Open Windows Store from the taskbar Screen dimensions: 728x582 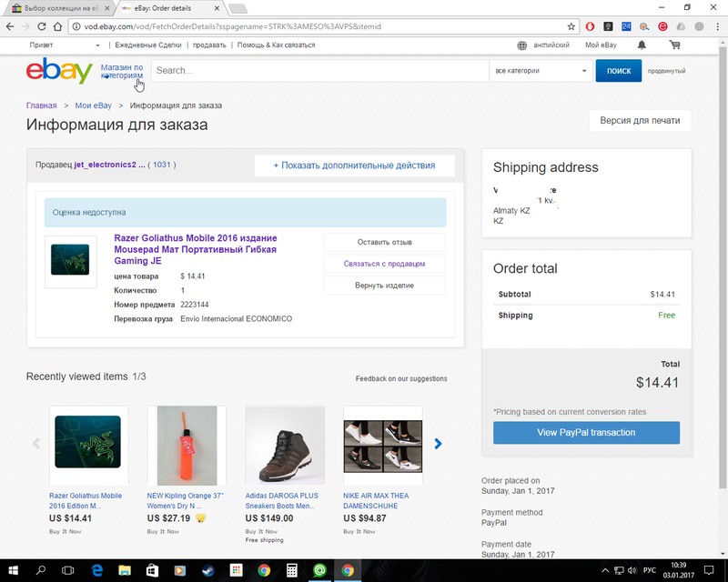point(152,570)
